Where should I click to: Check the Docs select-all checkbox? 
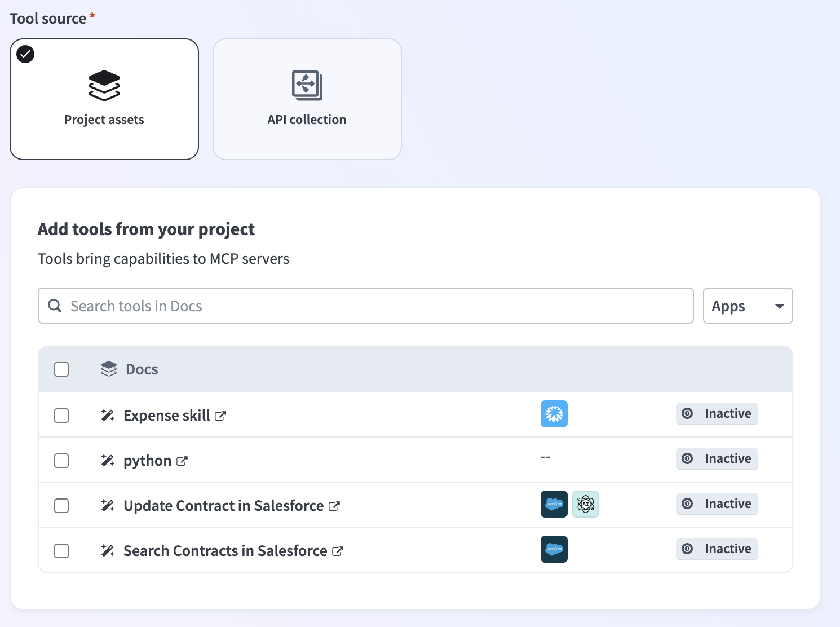pos(61,369)
